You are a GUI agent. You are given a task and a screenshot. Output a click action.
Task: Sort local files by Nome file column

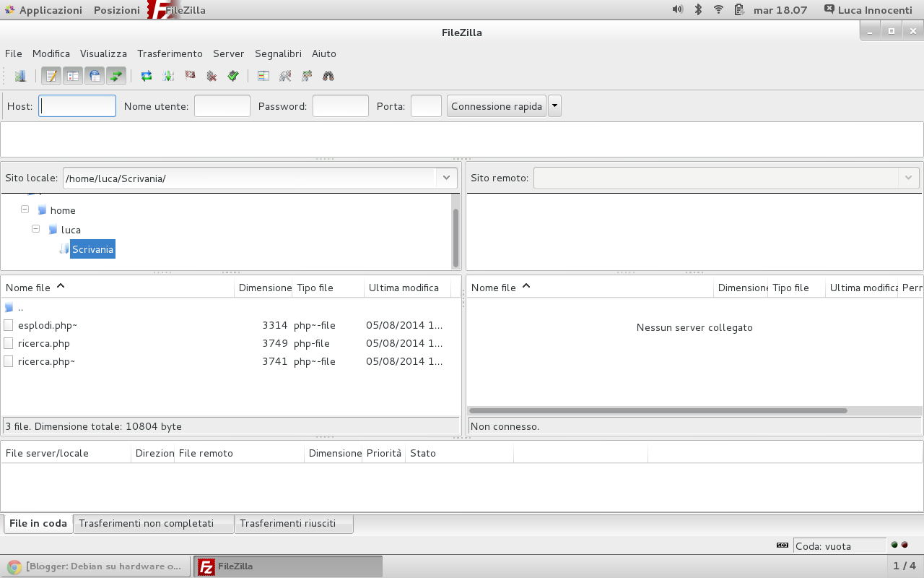click(118, 288)
